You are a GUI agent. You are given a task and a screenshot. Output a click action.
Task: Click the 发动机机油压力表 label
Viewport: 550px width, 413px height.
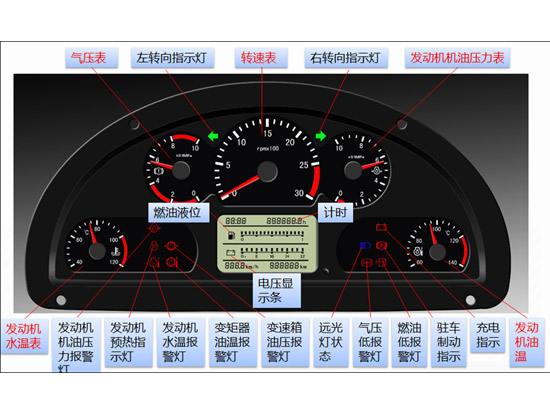coord(457,58)
